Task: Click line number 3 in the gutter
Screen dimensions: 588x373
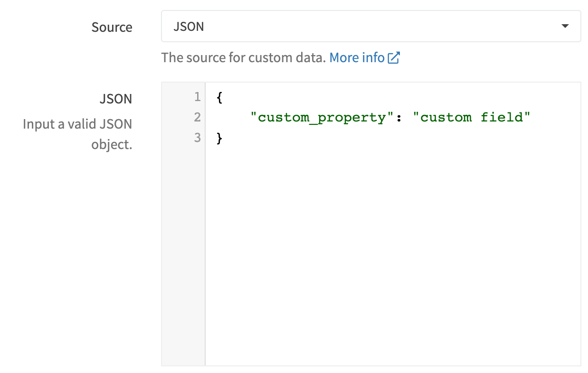Action: click(197, 138)
